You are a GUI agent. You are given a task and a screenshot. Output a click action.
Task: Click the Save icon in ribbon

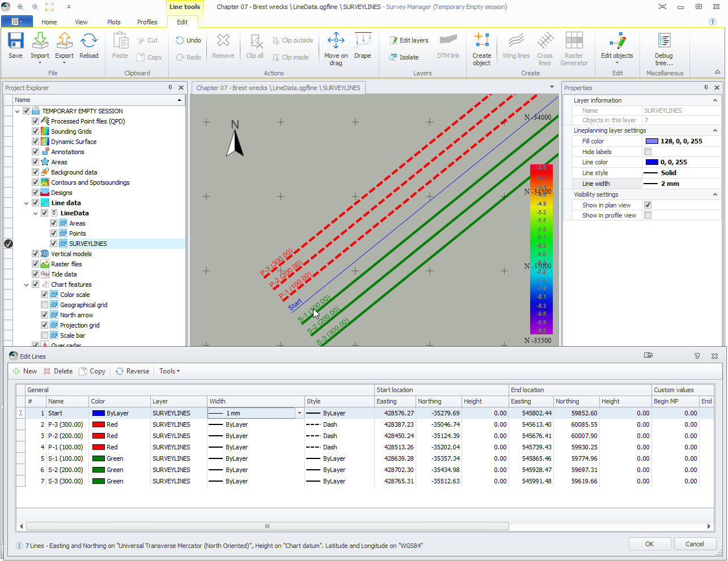tap(15, 45)
